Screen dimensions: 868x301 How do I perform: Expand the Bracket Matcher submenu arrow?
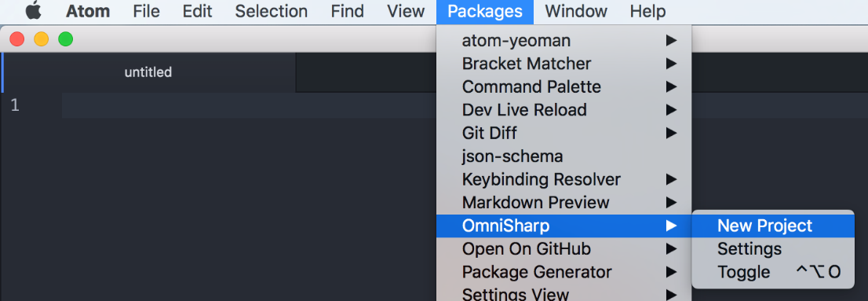click(671, 64)
